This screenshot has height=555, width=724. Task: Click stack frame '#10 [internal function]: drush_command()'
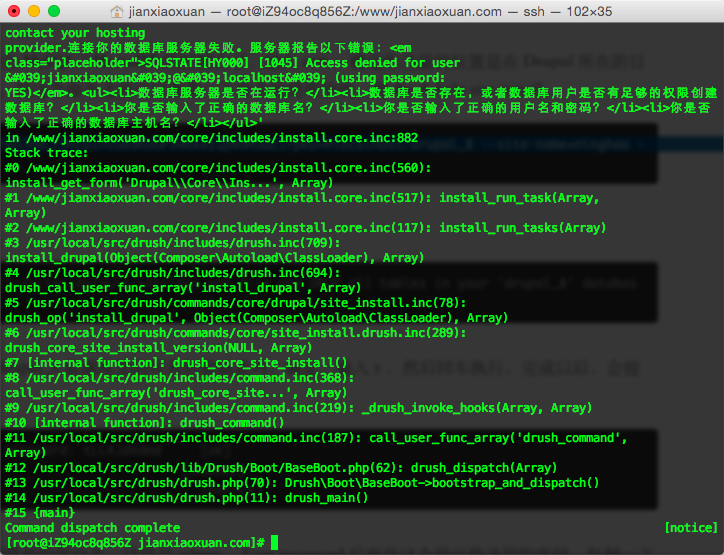pos(145,423)
